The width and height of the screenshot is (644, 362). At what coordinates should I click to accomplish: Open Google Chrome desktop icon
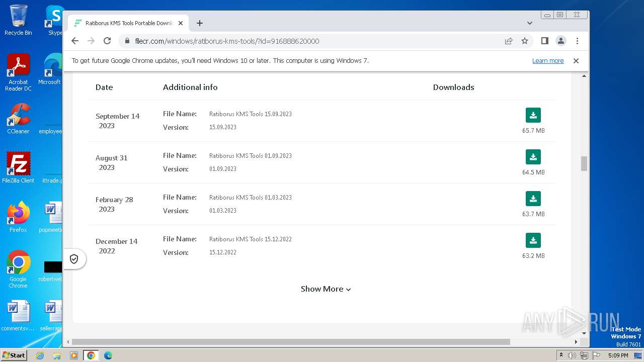click(18, 269)
